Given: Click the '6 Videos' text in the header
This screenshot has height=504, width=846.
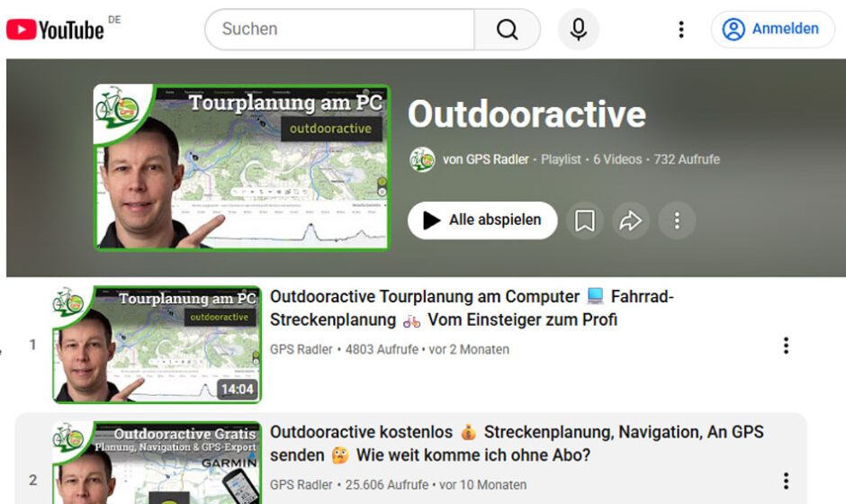Looking at the screenshot, I should pyautogui.click(x=617, y=159).
